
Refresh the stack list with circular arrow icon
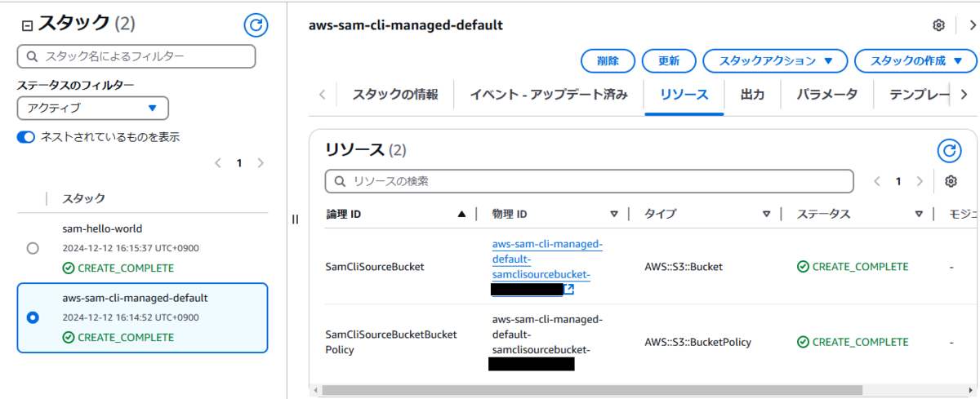tap(256, 25)
